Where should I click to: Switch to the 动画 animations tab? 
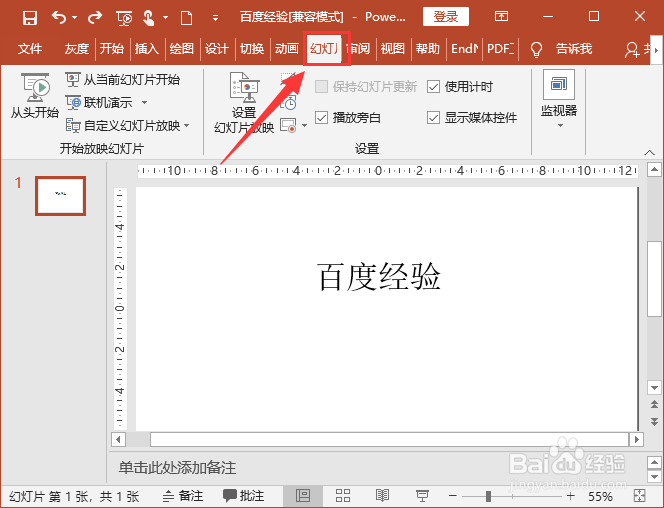(287, 49)
